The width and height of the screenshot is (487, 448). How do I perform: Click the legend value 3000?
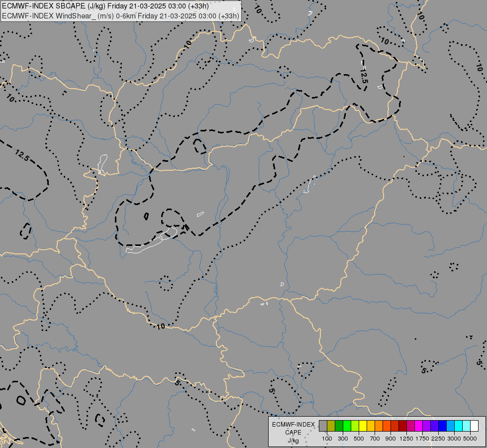454,439
